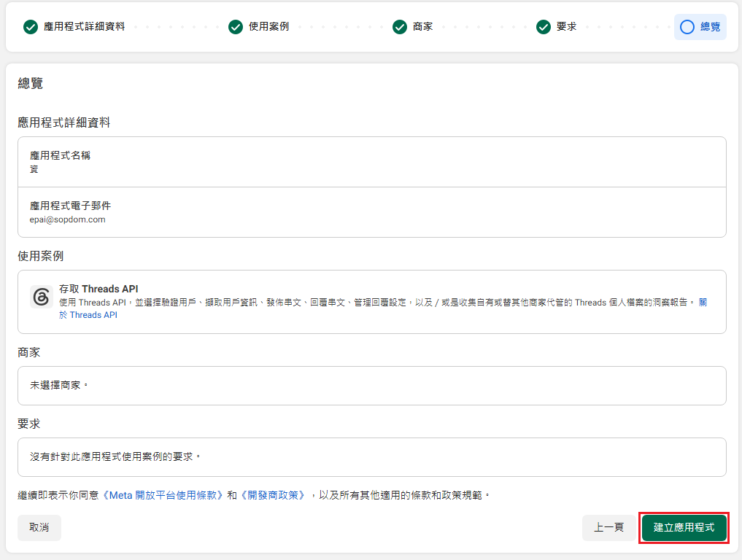Viewport: 742px width, 560px height.
Task: Open the Meta 開放平台使用條款 link
Action: pos(163,495)
